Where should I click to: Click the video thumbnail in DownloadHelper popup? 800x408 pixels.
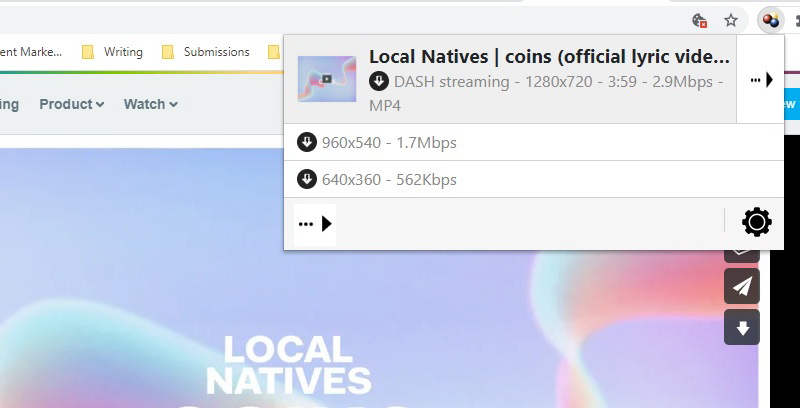point(327,78)
